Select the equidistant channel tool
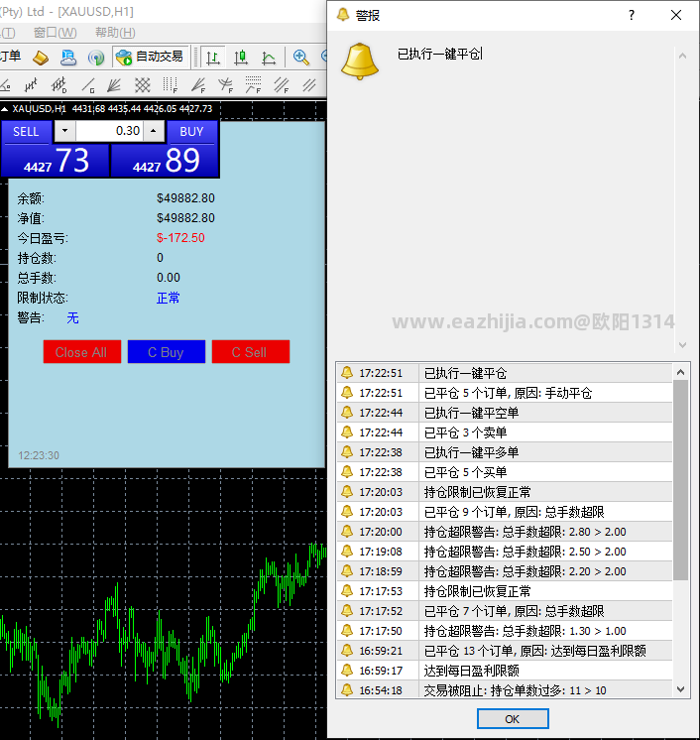The image size is (700, 740). click(x=309, y=85)
